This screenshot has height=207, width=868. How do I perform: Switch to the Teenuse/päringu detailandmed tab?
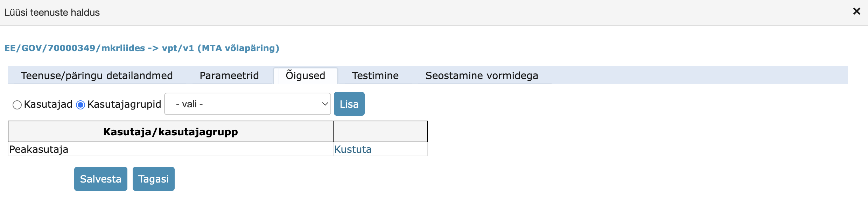(97, 75)
